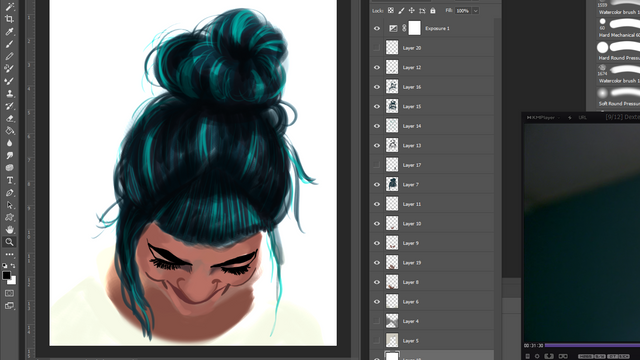Switch to the Hand tool

pos(9,229)
